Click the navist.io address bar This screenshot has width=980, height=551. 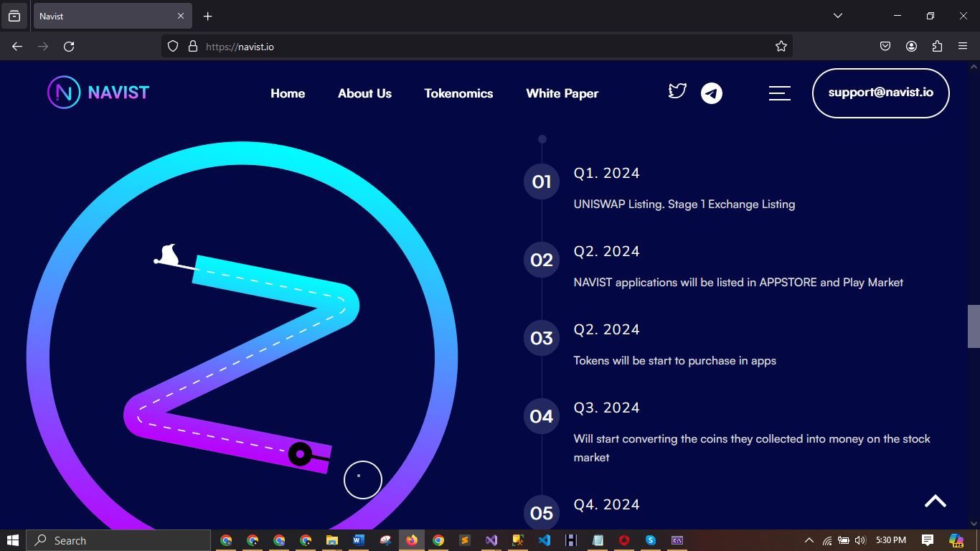coord(477,46)
